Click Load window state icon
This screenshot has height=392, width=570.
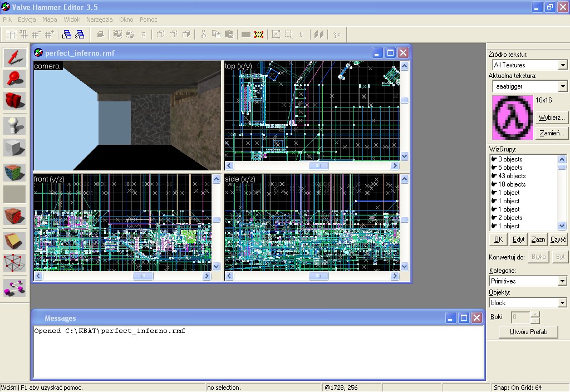67,35
